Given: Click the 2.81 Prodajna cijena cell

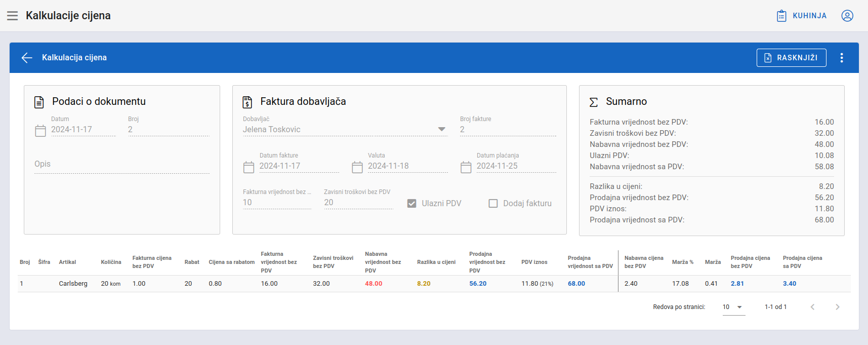Looking at the screenshot, I should click(737, 284).
